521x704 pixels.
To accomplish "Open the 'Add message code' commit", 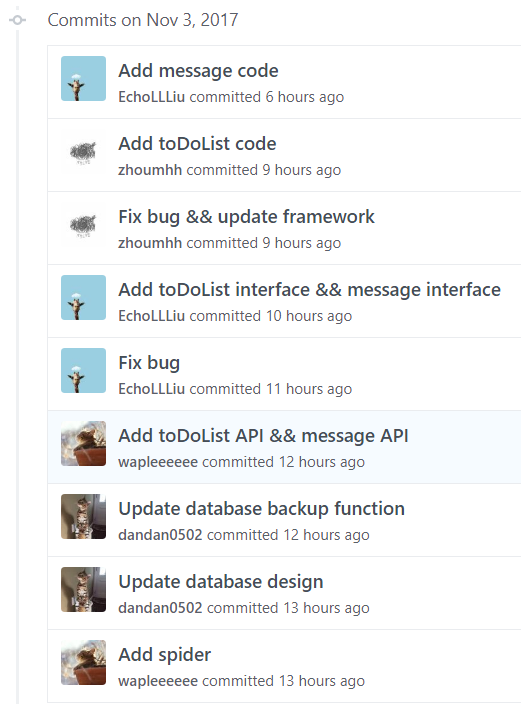I will pos(198,71).
